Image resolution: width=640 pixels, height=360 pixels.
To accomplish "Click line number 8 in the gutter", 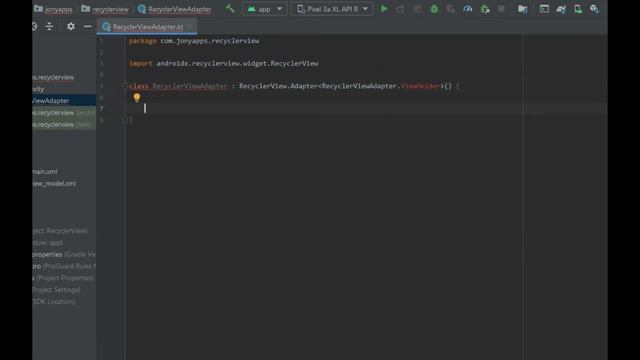I will tap(101, 120).
